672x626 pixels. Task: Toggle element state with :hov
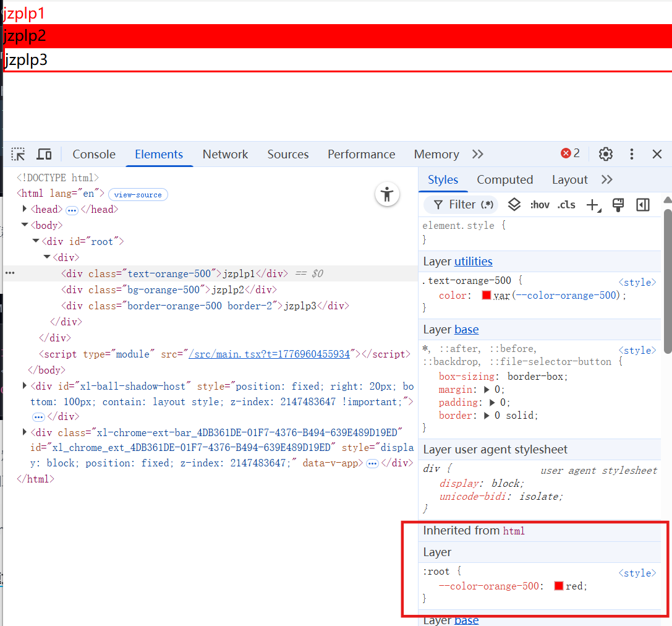540,205
